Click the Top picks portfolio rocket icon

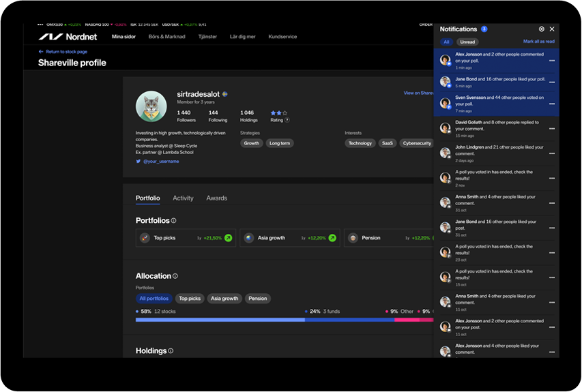coord(145,238)
